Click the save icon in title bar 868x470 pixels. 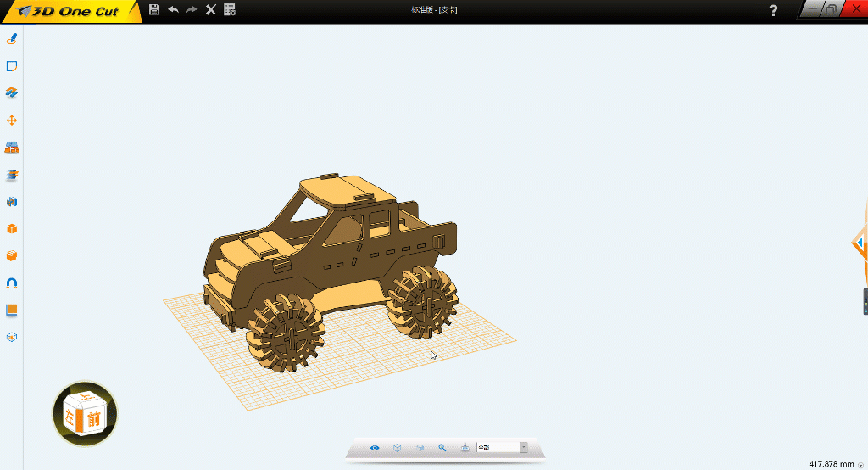[x=153, y=9]
